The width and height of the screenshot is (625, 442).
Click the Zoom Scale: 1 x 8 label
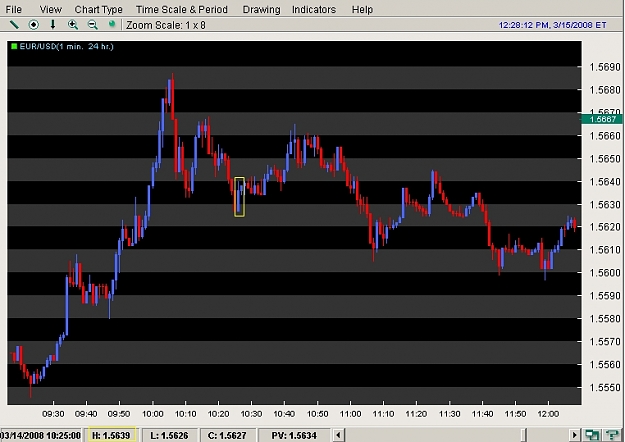click(x=166, y=25)
